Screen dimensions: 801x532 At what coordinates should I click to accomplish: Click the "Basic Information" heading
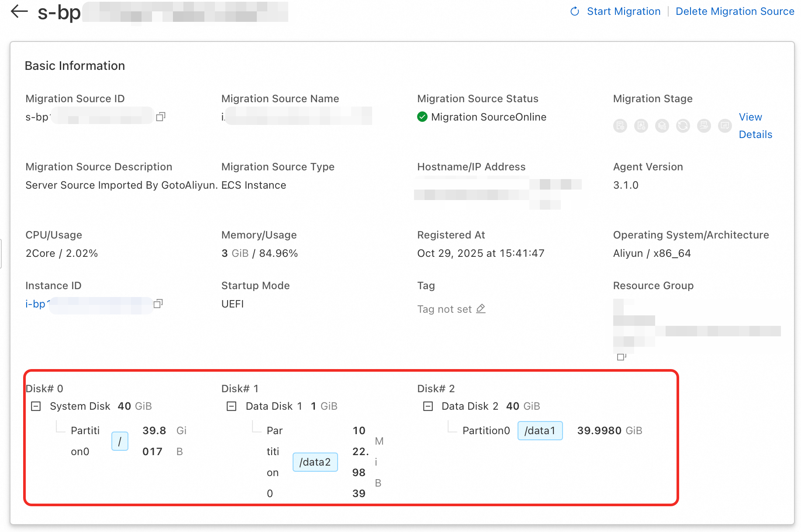[x=75, y=66]
